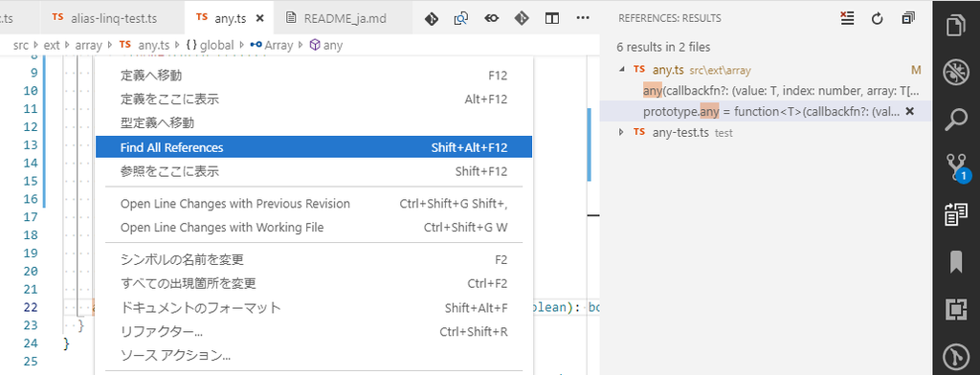Image resolution: width=980 pixels, height=375 pixels.
Task: Choose 定義へ移動 from context menu
Action: (314, 76)
